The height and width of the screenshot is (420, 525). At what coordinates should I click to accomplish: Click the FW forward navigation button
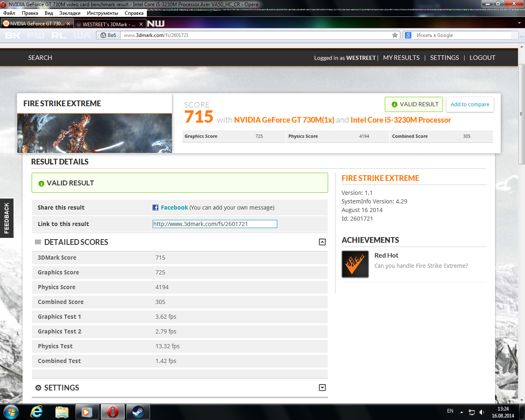(36, 35)
